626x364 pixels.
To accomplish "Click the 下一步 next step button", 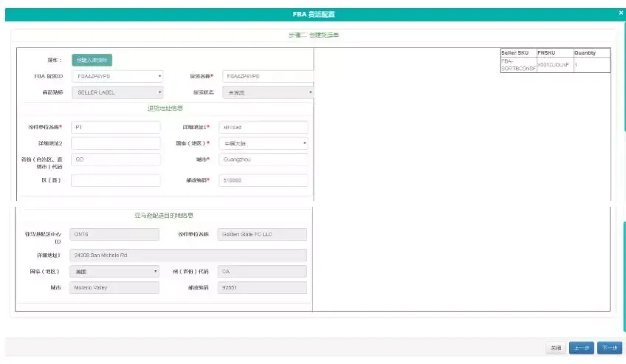I will (x=610, y=348).
